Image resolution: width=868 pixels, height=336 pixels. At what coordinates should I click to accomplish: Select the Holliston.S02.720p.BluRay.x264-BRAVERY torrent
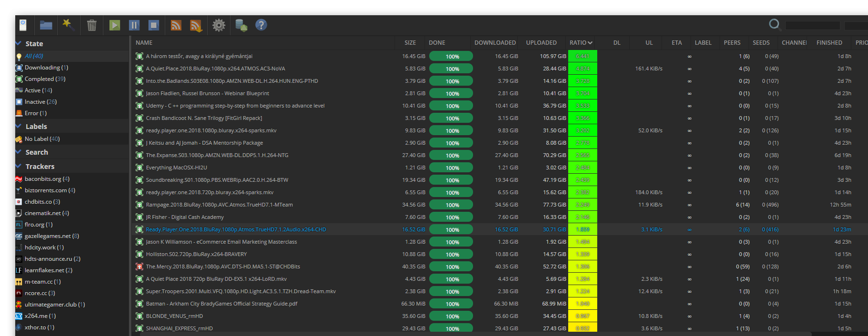point(500,254)
